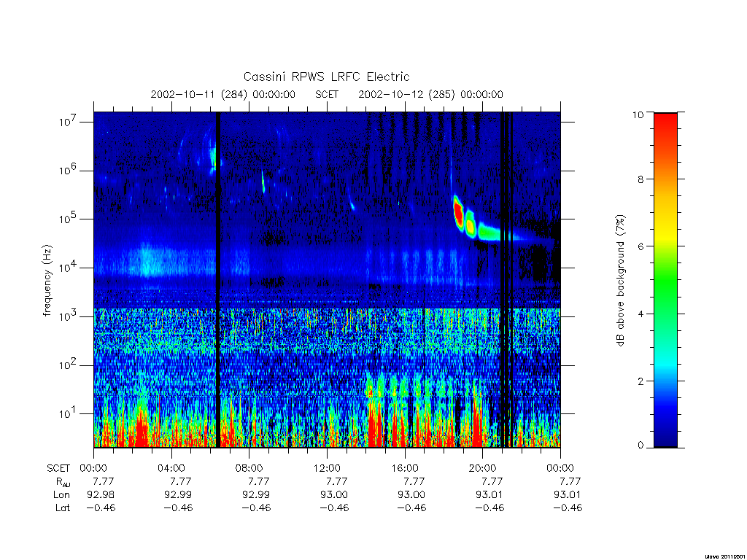This screenshot has width=747, height=560.
Task: Click the "dB above background (7%)" label
Action: click(620, 280)
